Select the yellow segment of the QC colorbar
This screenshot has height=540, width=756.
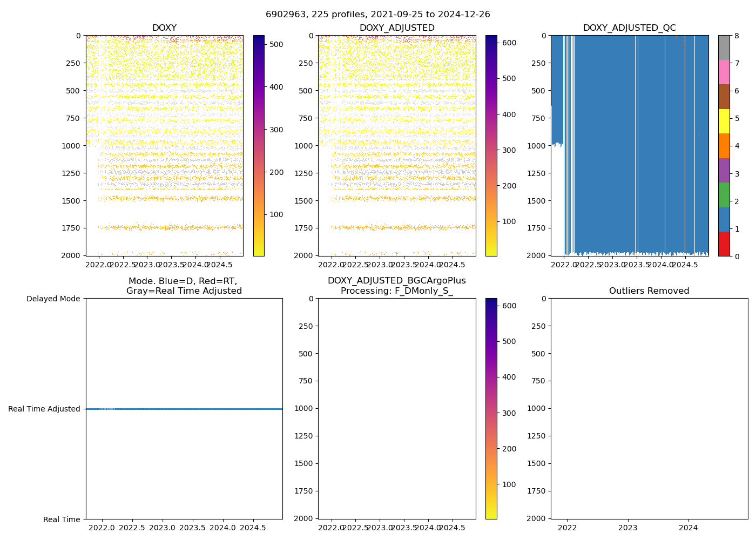click(x=724, y=121)
